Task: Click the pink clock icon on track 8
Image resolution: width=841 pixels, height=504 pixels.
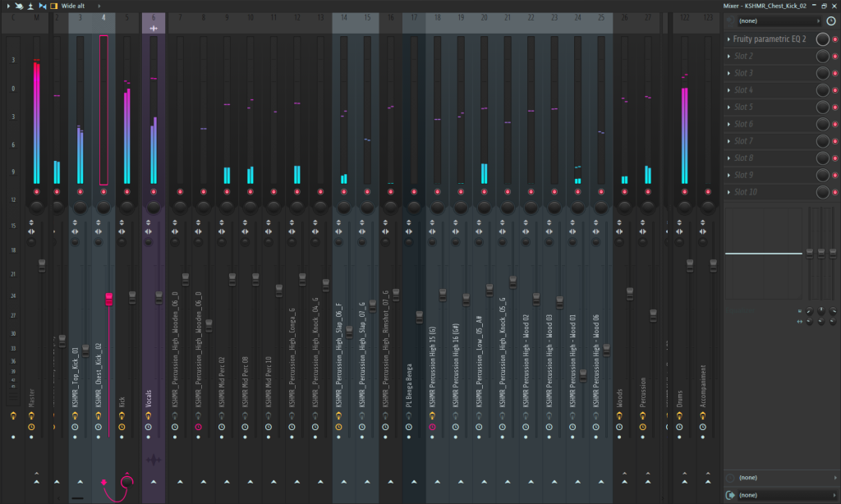Action: tap(198, 427)
